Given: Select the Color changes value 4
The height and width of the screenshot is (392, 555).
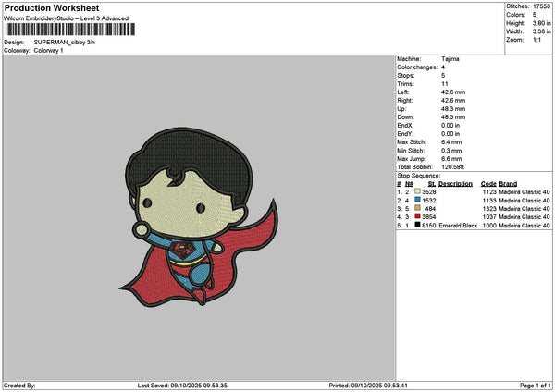Looking at the screenshot, I should [443, 67].
